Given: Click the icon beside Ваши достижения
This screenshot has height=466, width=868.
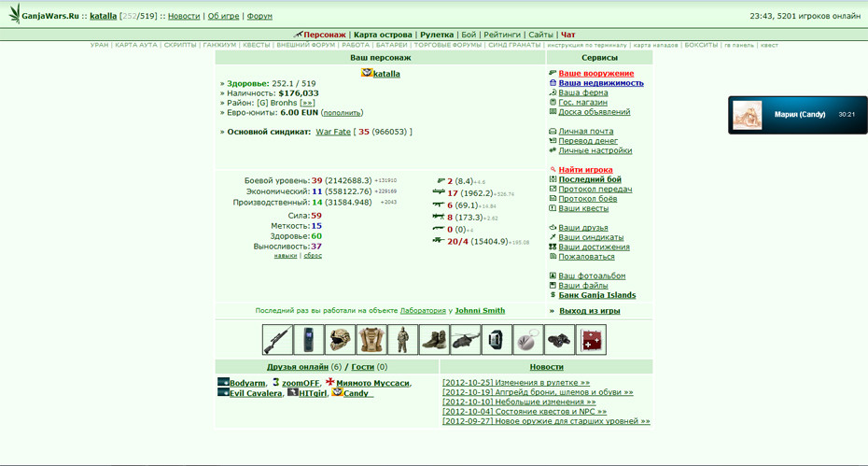Looking at the screenshot, I should tap(553, 247).
